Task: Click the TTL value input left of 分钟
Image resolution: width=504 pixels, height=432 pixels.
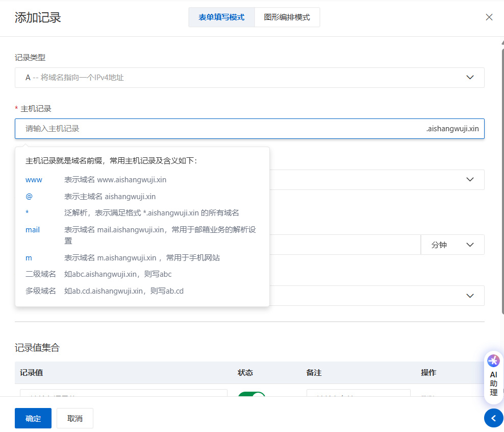Action: click(x=345, y=245)
